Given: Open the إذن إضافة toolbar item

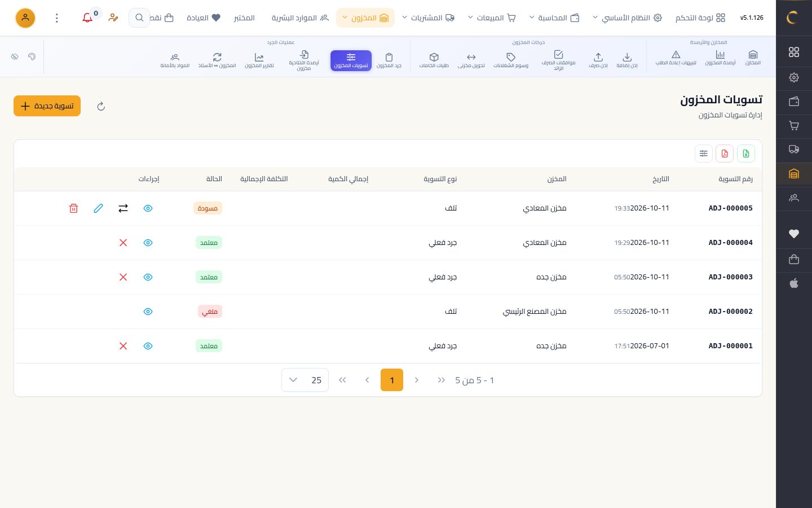Looking at the screenshot, I should (x=627, y=60).
